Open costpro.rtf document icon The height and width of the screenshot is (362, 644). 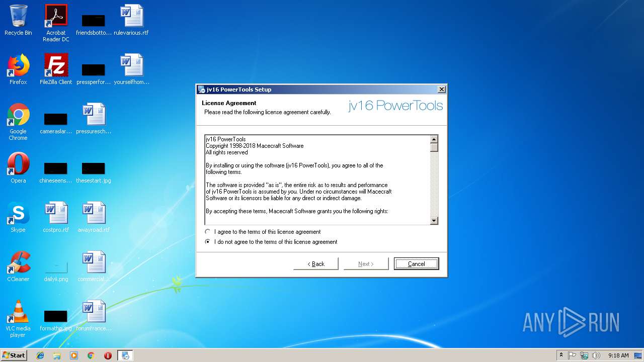(x=56, y=218)
